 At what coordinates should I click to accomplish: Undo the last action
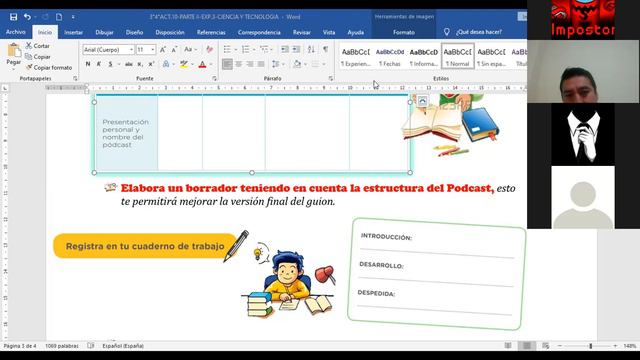pos(27,17)
